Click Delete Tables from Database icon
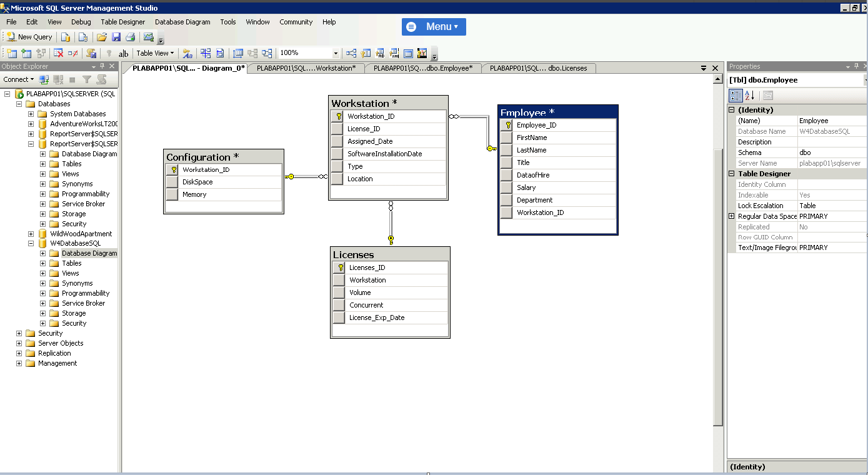 (x=59, y=53)
